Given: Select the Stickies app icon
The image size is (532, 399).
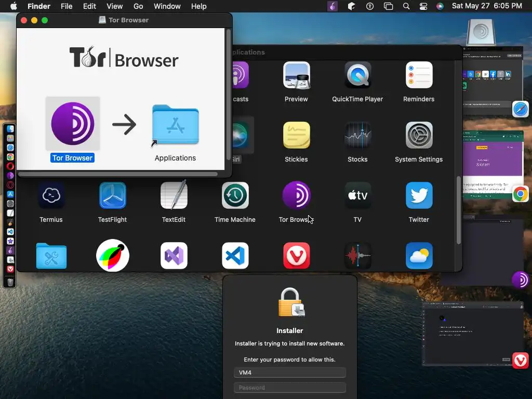Looking at the screenshot, I should click(x=296, y=135).
